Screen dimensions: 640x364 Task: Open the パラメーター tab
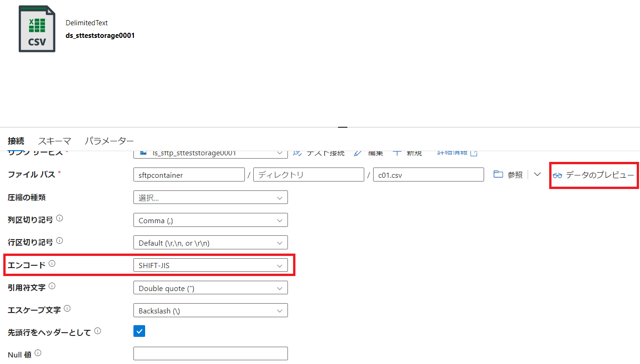109,141
